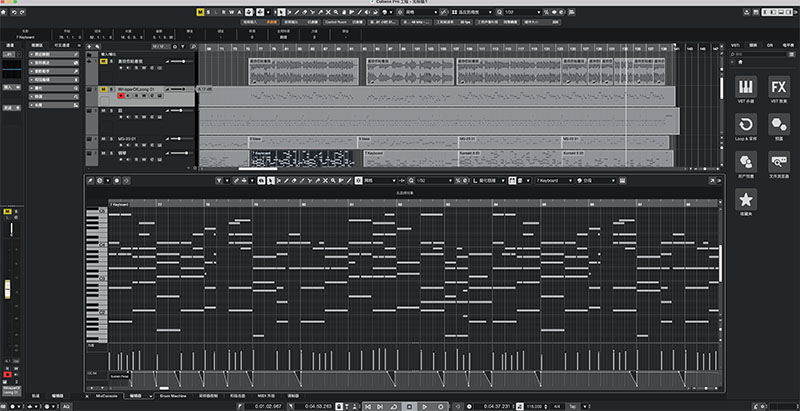Adjust the WhisperOfLoong channel volume fader
The width and height of the screenshot is (800, 411).
pos(8,289)
